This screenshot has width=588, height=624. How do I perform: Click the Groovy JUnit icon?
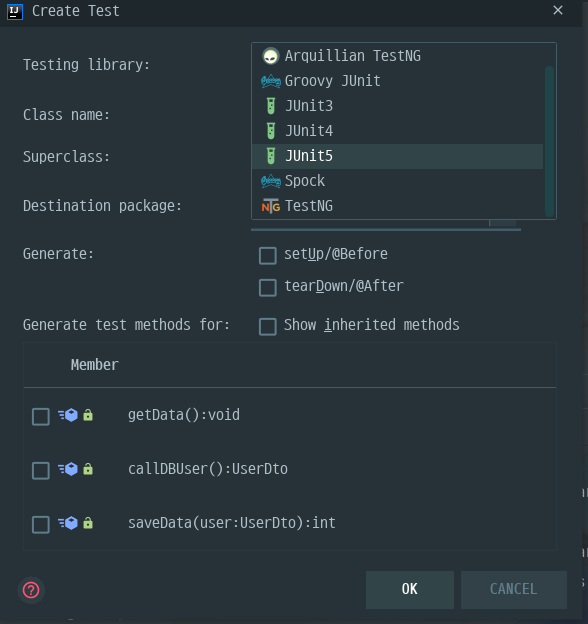pyautogui.click(x=271, y=81)
